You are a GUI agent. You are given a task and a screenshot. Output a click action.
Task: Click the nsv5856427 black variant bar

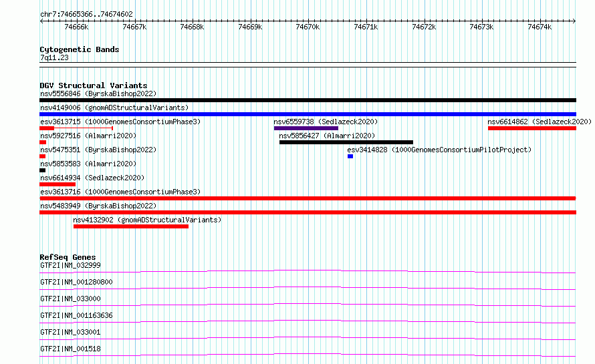click(x=346, y=142)
